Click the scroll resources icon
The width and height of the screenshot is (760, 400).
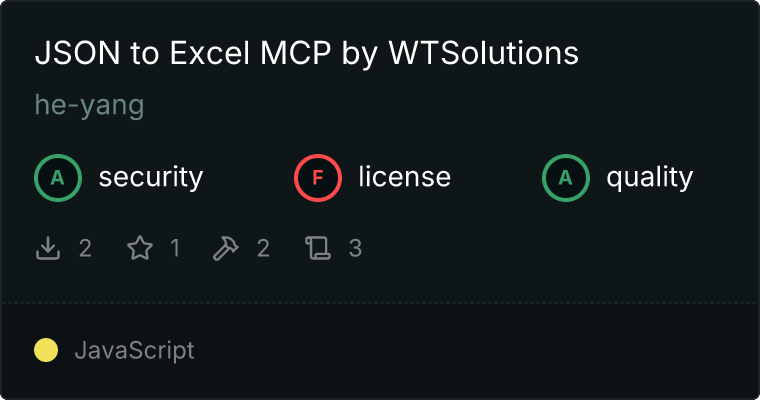[x=318, y=248]
